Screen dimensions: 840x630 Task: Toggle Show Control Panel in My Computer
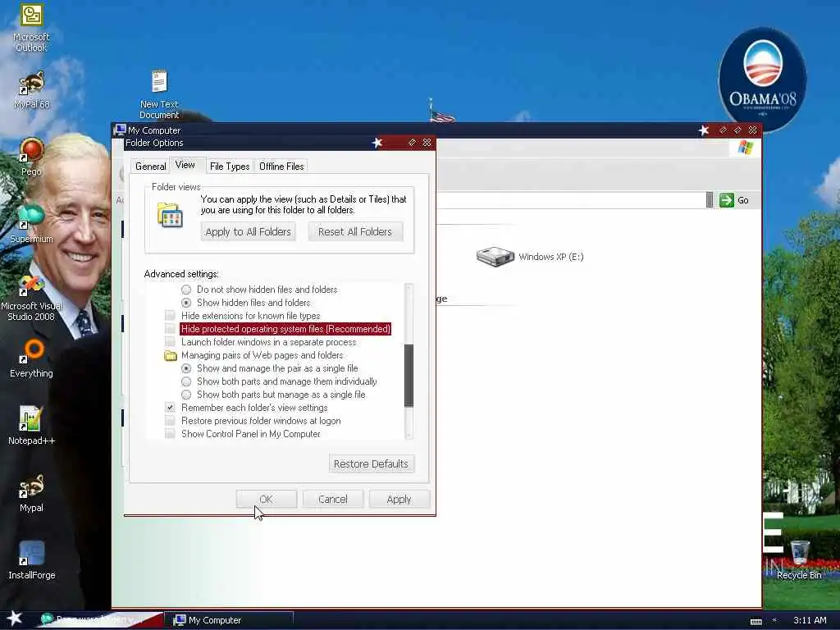tap(170, 434)
